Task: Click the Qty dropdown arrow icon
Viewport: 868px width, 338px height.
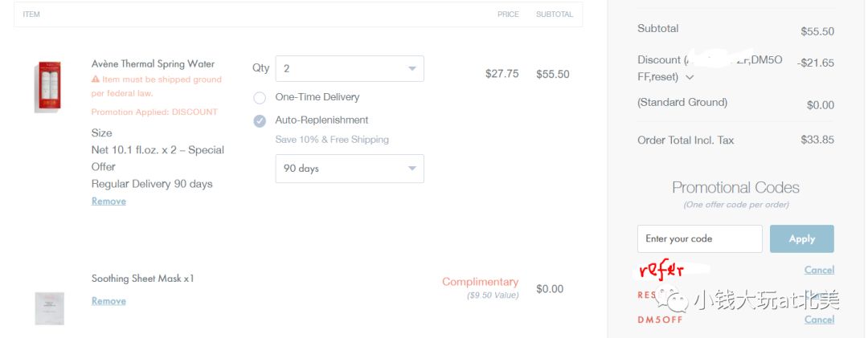Action: 411,68
